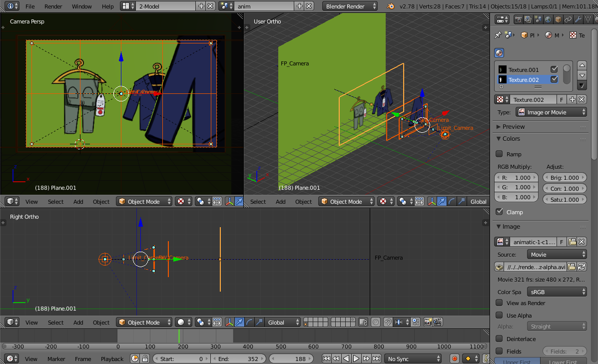Open the render engine Blender Render dropdown
Screen dimensions: 598x364
click(350, 6)
